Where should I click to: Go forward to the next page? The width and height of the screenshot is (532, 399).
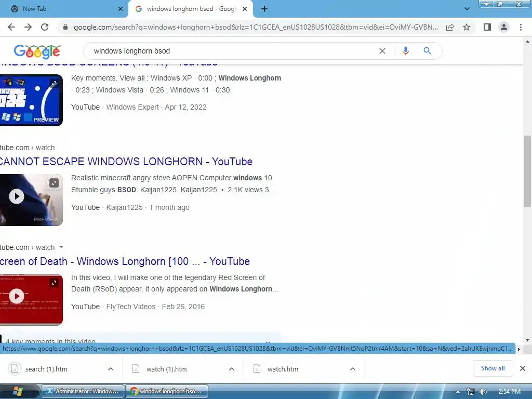tap(28, 27)
